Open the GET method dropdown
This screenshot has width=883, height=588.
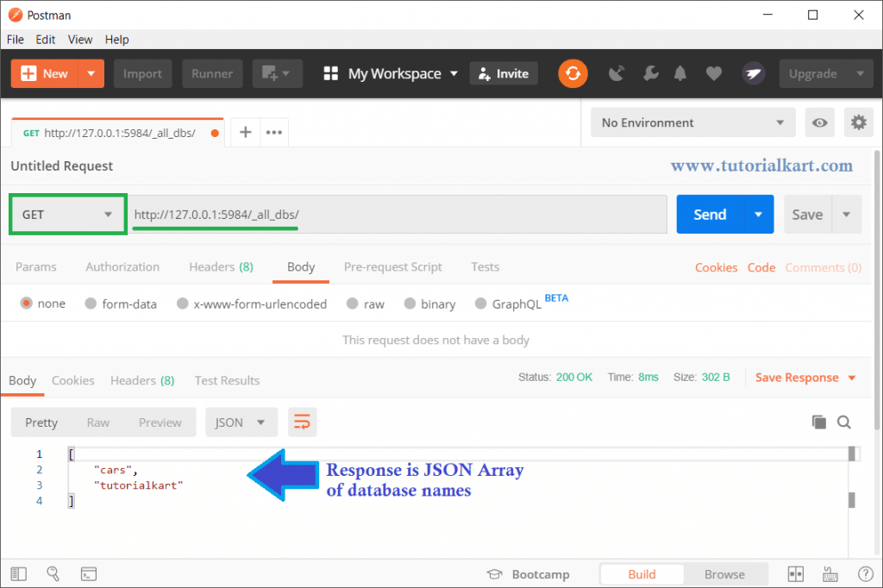[x=66, y=214]
